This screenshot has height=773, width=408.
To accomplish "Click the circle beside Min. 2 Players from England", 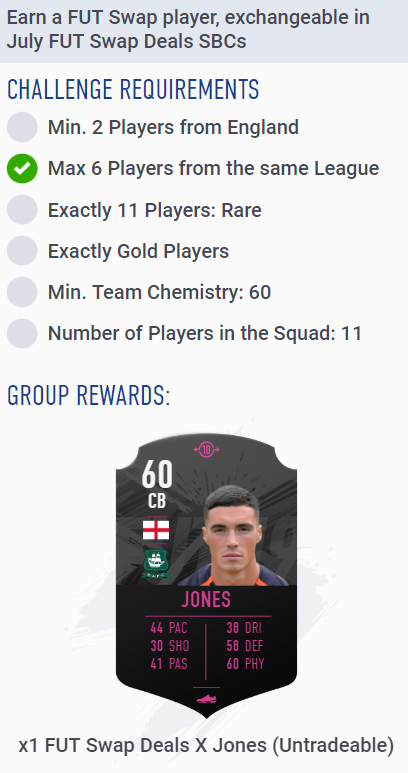I will (x=22, y=127).
